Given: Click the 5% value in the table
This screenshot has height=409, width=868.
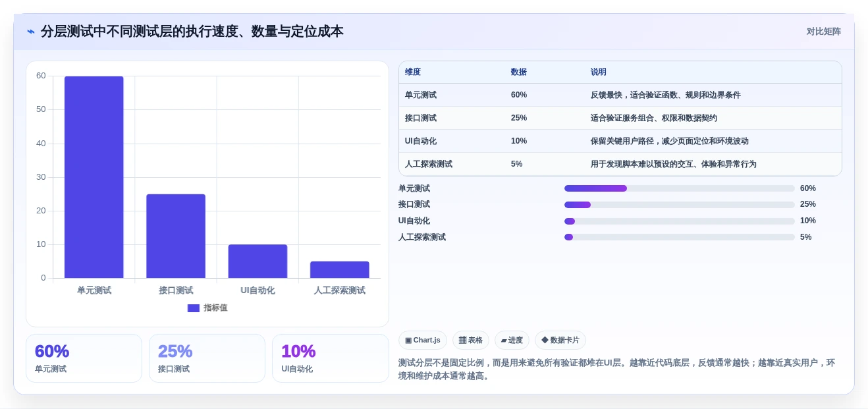Looking at the screenshot, I should (517, 164).
